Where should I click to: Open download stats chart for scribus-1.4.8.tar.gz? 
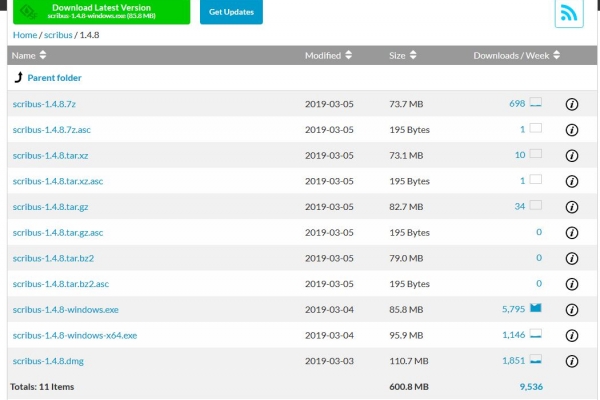(536, 205)
